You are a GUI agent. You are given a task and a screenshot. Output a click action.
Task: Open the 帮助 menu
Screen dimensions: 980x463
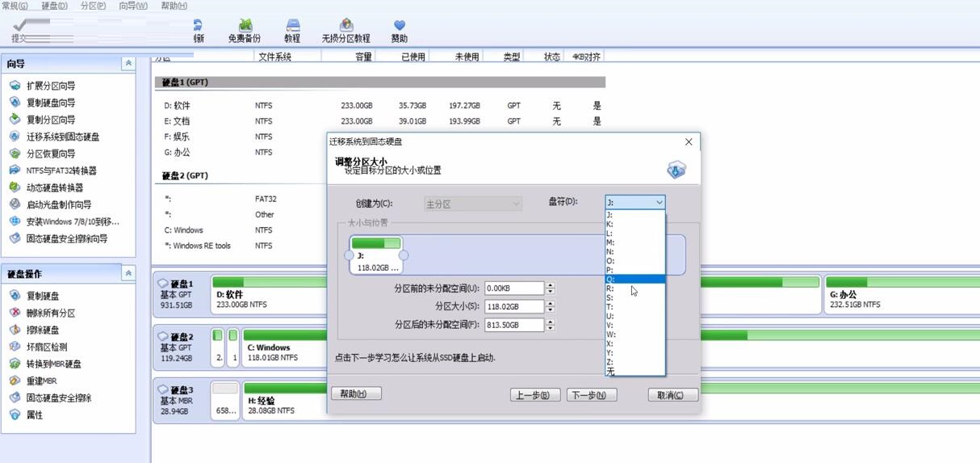pos(174,6)
